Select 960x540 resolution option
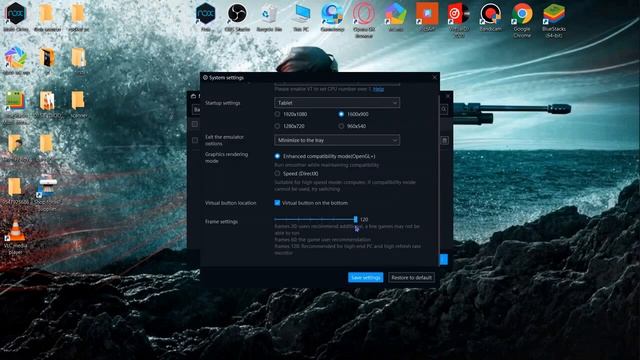Viewport: 640px width, 360px height. coord(352,126)
